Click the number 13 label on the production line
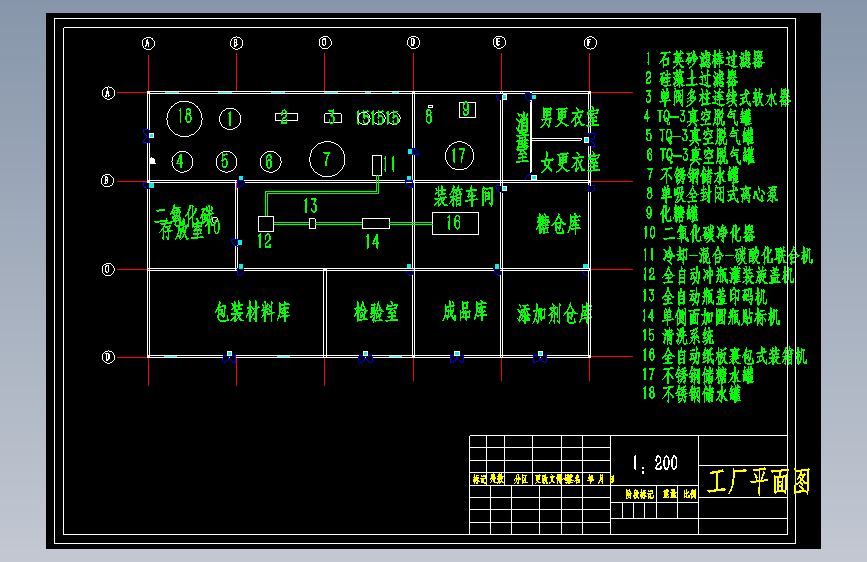This screenshot has width=867, height=562. pyautogui.click(x=310, y=206)
